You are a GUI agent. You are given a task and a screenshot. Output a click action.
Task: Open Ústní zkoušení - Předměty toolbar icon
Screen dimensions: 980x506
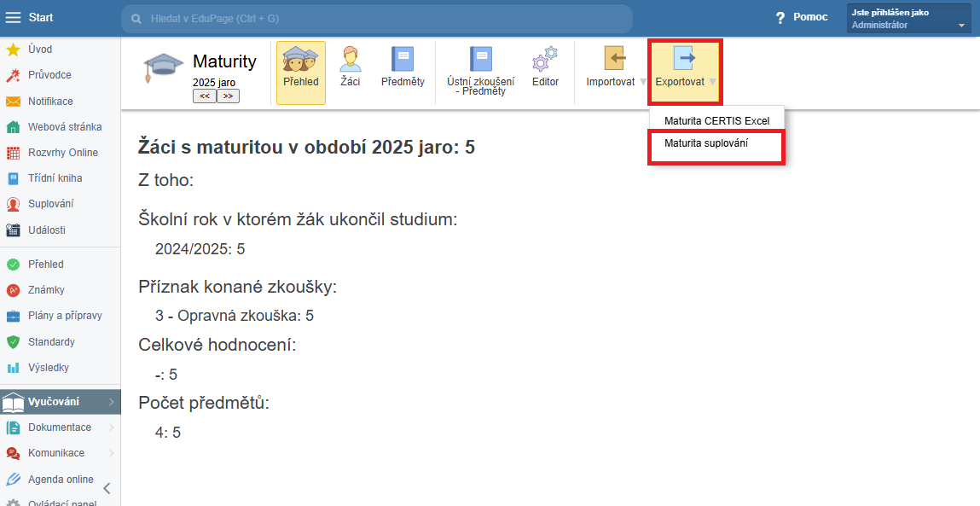481,60
